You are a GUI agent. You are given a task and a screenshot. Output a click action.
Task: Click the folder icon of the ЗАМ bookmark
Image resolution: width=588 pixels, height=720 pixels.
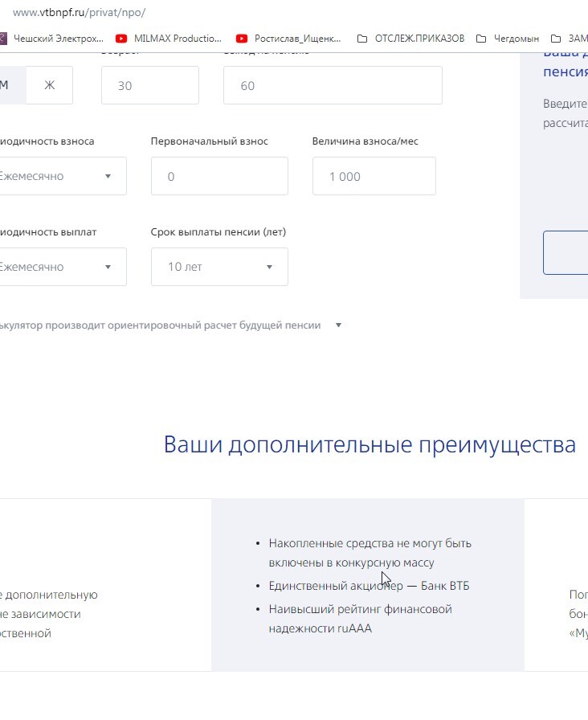(x=556, y=38)
